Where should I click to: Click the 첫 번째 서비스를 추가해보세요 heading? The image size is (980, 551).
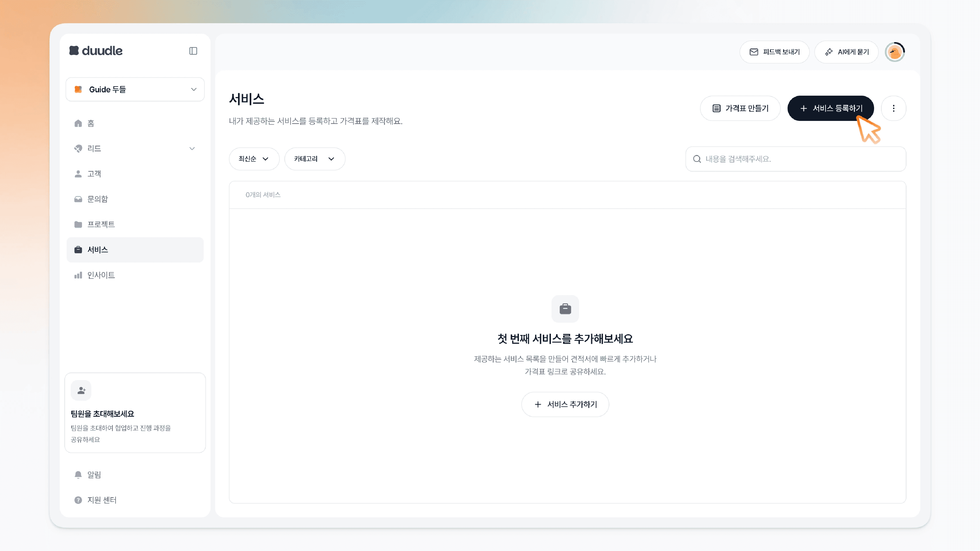tap(565, 339)
